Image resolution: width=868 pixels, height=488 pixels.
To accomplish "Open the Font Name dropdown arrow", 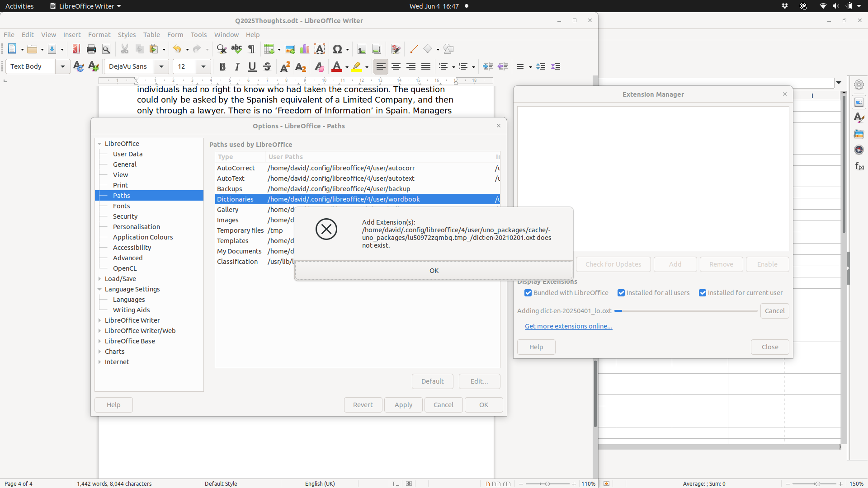I will coord(161,66).
